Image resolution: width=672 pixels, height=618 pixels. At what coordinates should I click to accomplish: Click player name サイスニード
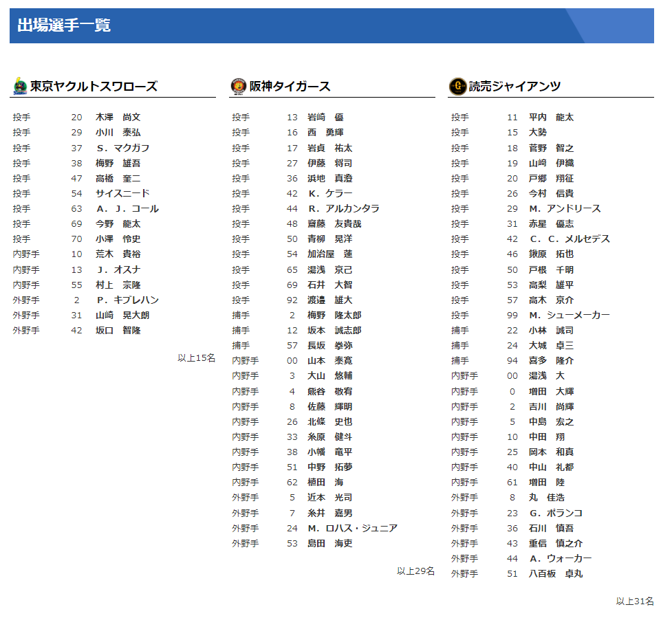122,194
